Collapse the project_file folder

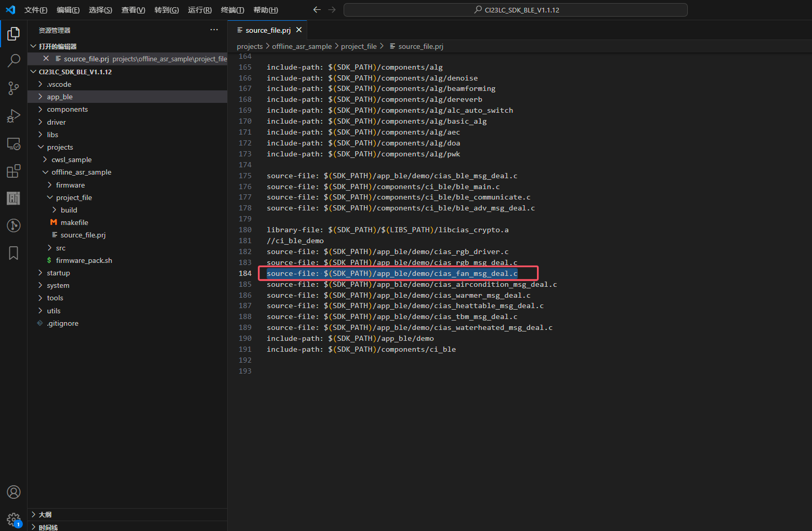coord(127,197)
